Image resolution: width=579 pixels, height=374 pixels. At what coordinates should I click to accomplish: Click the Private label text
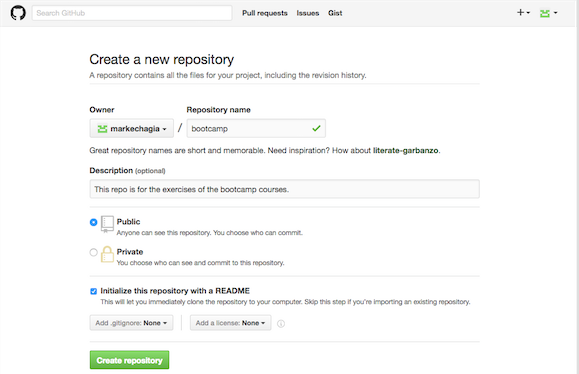pyautogui.click(x=130, y=252)
